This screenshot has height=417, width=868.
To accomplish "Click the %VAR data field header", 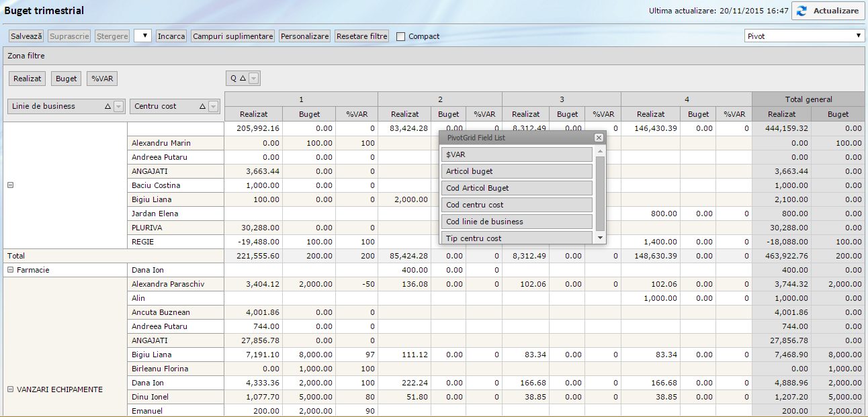I will (102, 79).
